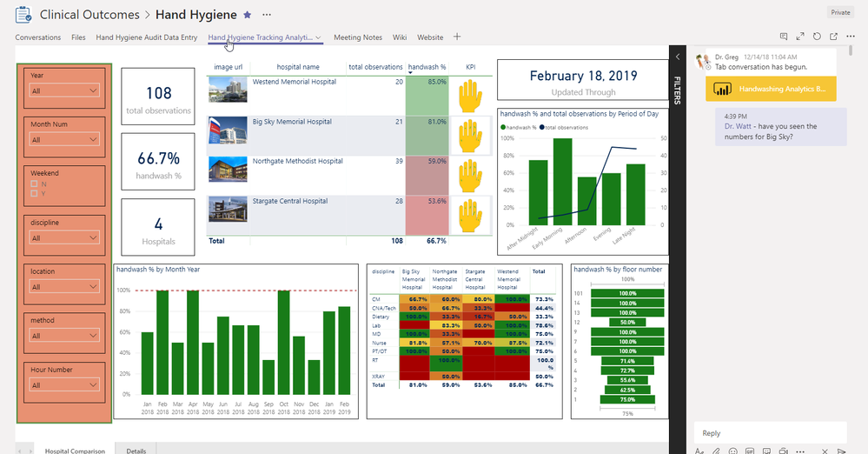Open the tab's pop-out external link icon
The image size is (868, 454).
(833, 37)
